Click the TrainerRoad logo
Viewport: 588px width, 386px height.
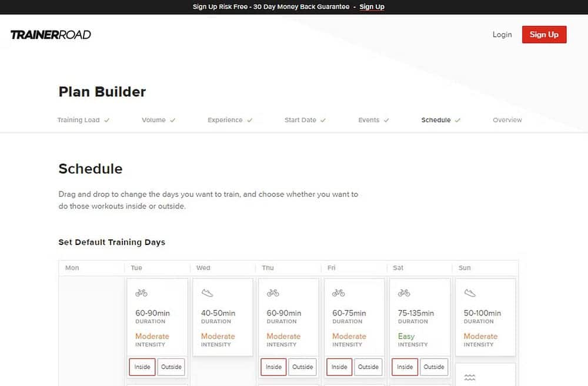pos(51,35)
